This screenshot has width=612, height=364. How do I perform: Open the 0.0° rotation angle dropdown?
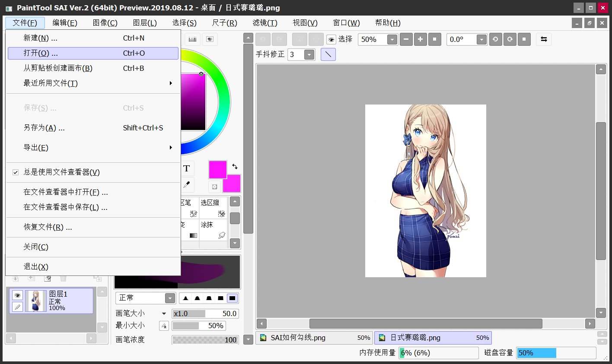482,40
